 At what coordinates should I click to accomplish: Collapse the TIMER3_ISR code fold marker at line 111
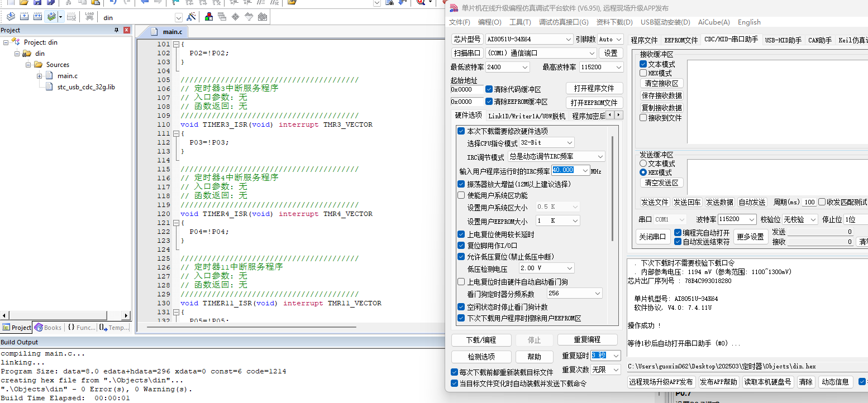coord(175,133)
